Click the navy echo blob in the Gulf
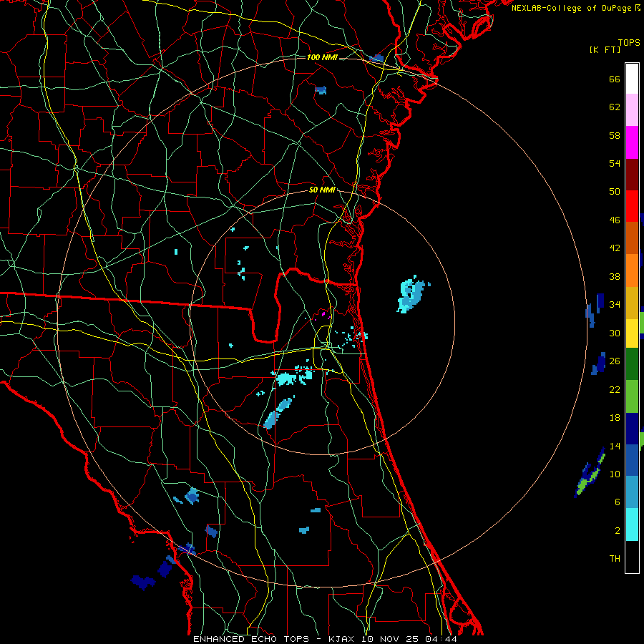 pyautogui.click(x=142, y=582)
